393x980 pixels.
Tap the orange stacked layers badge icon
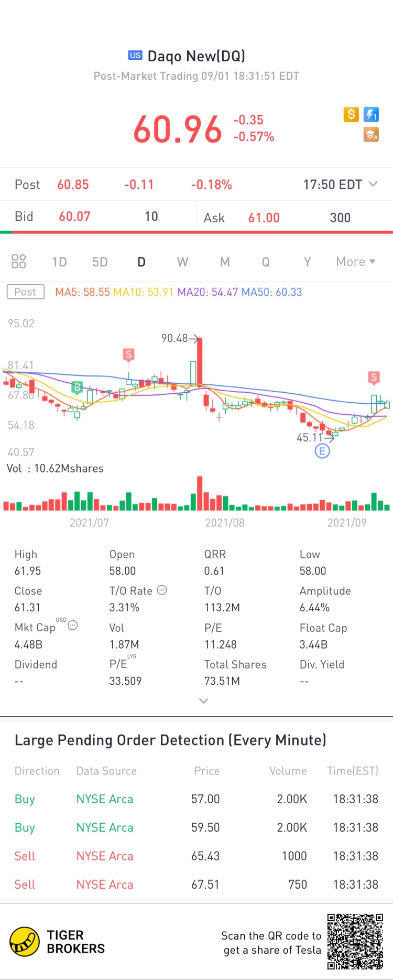click(x=372, y=135)
